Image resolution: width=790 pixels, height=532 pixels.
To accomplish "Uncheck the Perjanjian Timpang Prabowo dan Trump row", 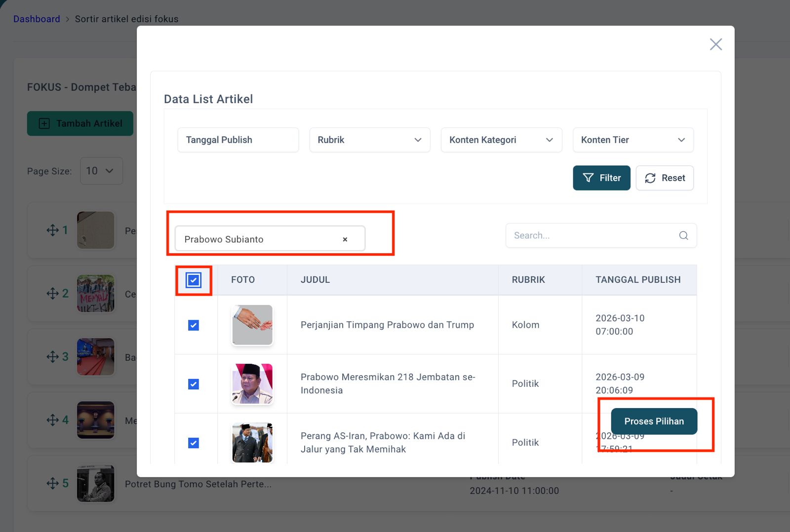I will click(194, 325).
